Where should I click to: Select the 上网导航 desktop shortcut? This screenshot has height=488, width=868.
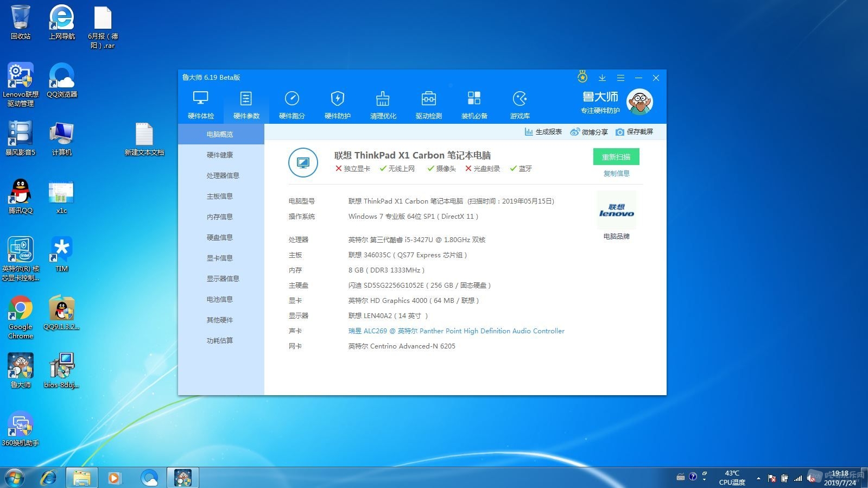62,23
